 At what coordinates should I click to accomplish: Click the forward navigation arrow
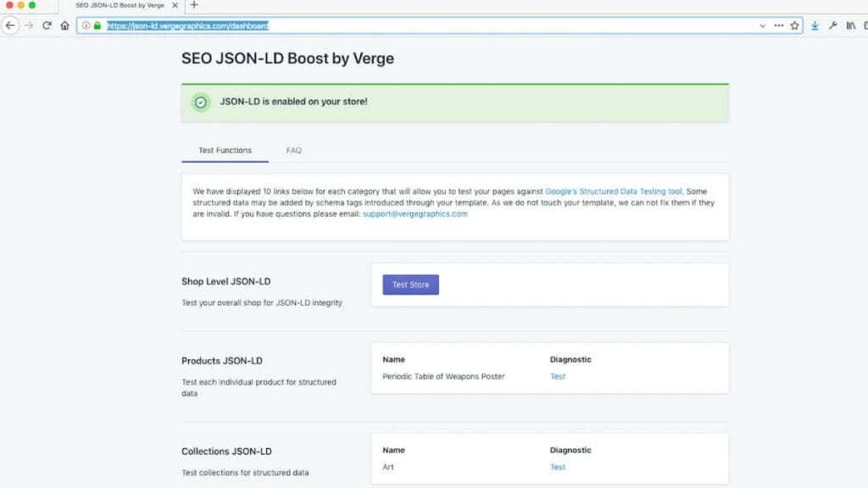(x=29, y=25)
